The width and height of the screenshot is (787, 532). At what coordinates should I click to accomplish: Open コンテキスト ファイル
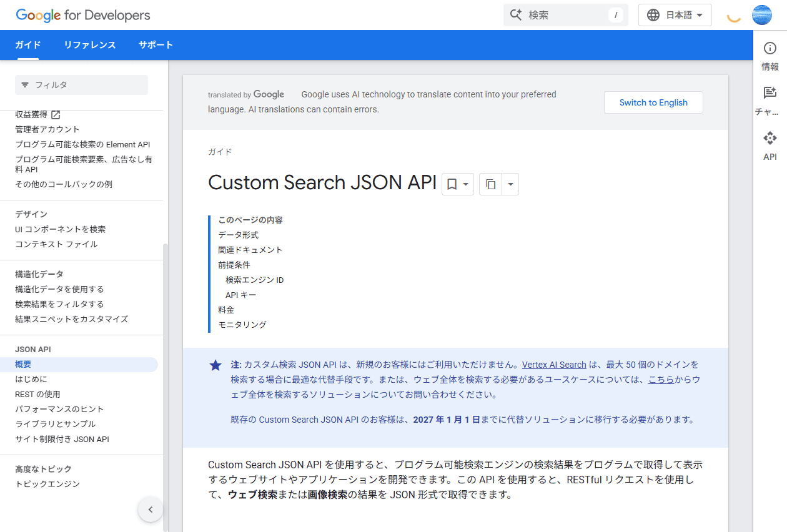coord(56,244)
